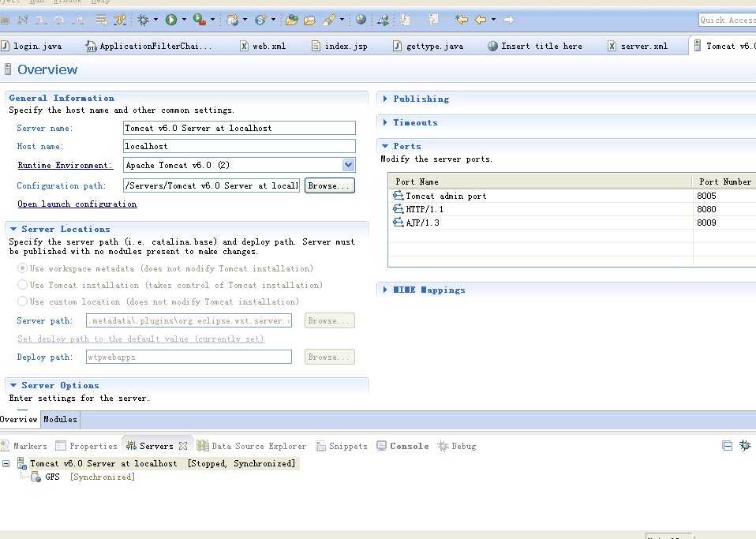756x539 pixels.
Task: Click debug-mode icon in Servers view toolbar
Action: point(745,445)
